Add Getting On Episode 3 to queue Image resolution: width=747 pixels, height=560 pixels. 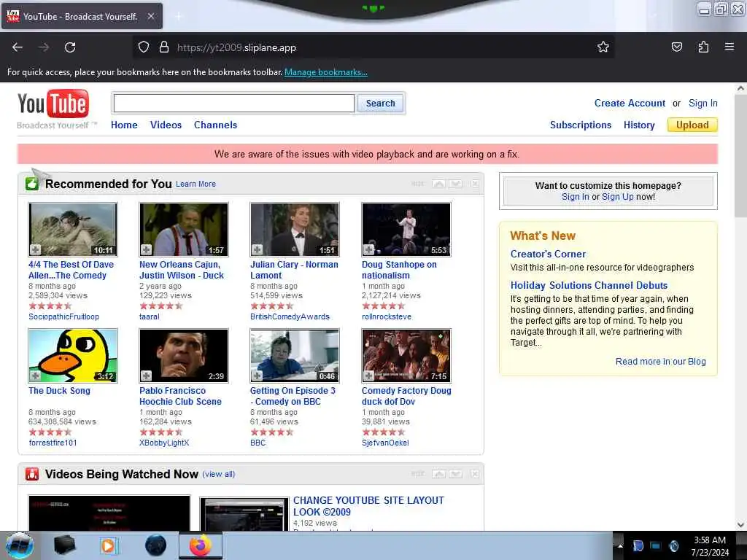258,376
